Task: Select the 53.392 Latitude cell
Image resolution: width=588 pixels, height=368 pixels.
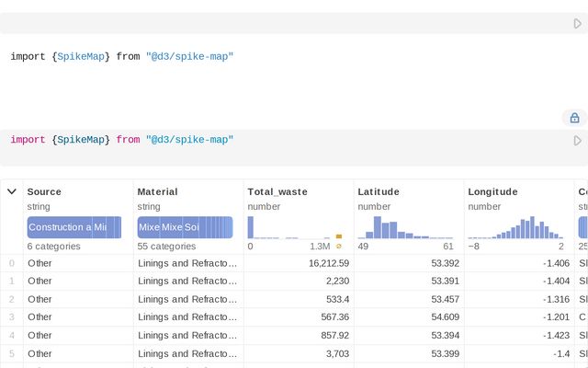Action: (x=409, y=263)
